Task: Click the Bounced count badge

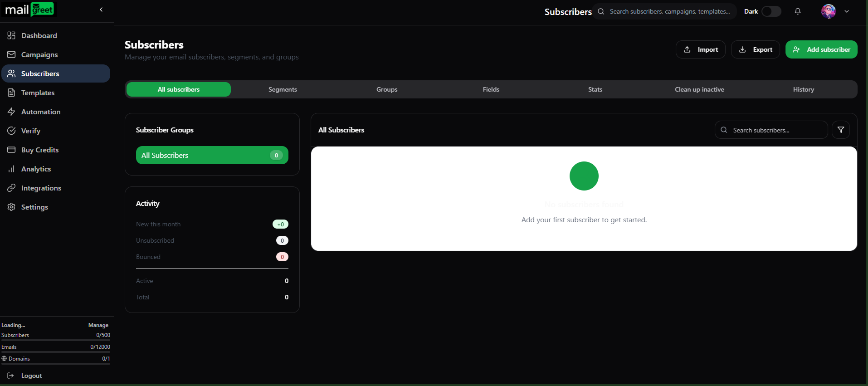Action: [x=282, y=257]
